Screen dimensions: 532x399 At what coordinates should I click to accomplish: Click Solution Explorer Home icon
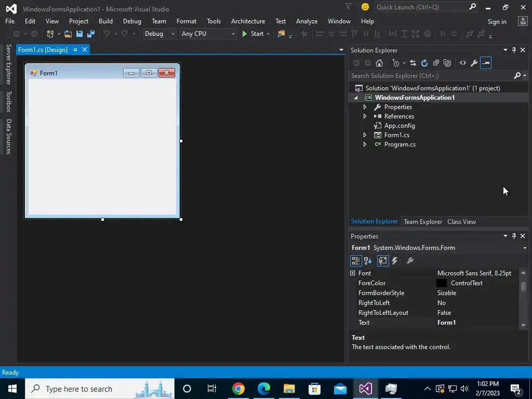click(379, 63)
